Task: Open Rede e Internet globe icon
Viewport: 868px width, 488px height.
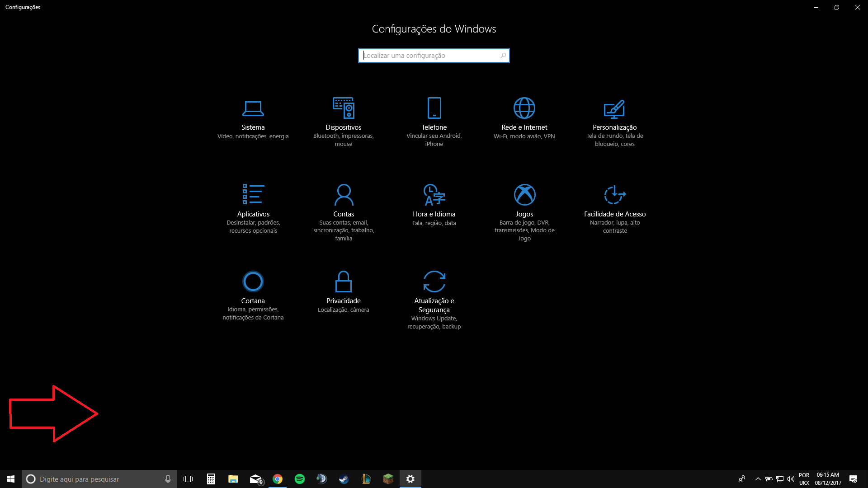Action: [524, 108]
